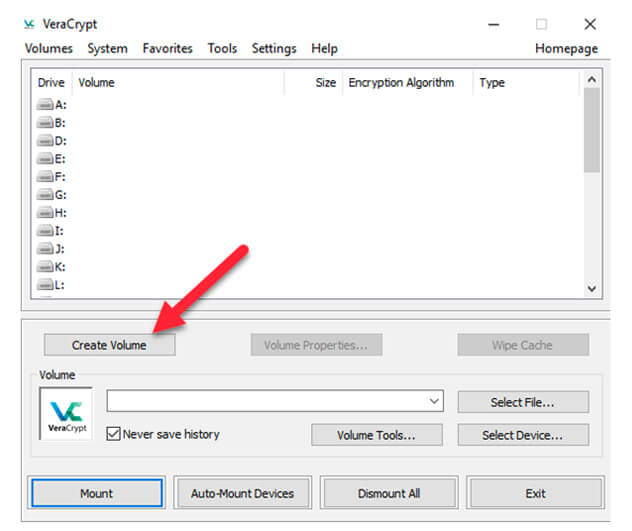632x531 pixels.
Task: Select drive E: icon in list
Action: coord(45,159)
